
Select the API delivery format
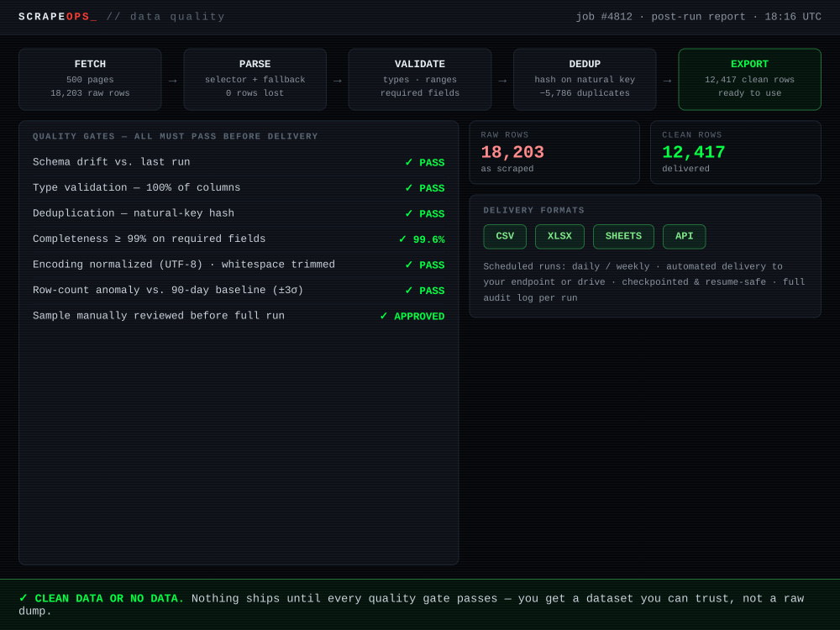(x=684, y=236)
